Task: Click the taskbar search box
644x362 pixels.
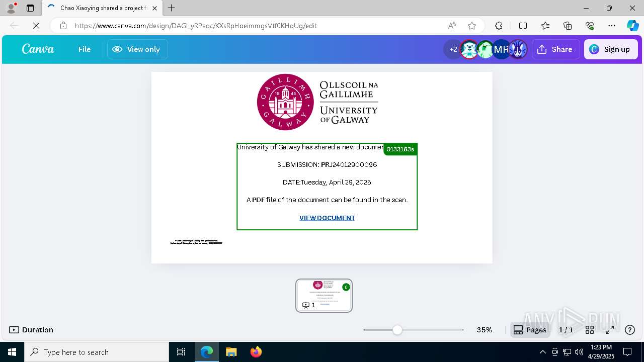Action: click(x=97, y=352)
